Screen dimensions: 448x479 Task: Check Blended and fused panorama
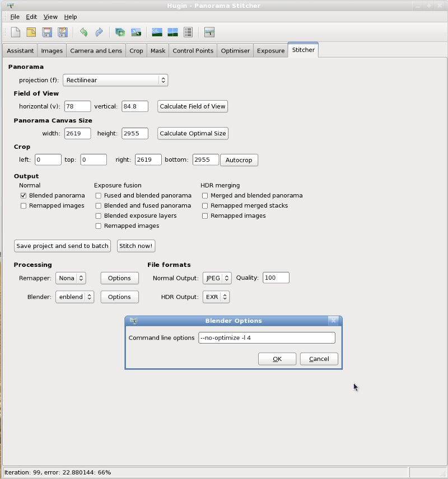[x=98, y=205]
